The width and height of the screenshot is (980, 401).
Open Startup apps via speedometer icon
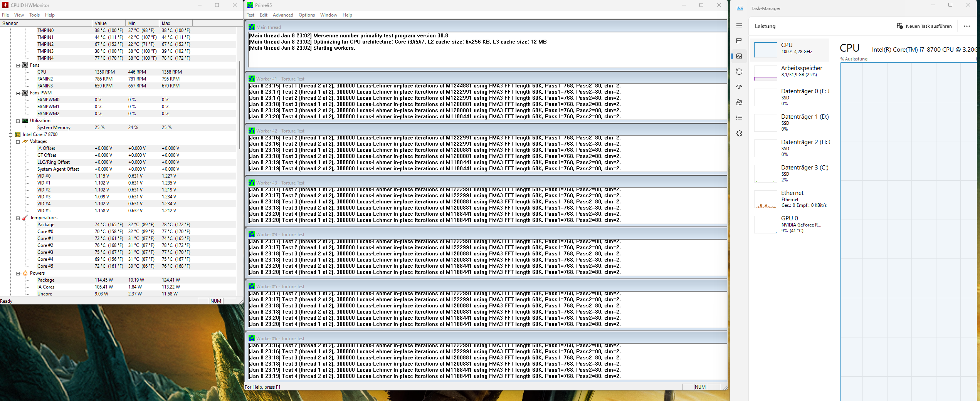click(x=739, y=87)
